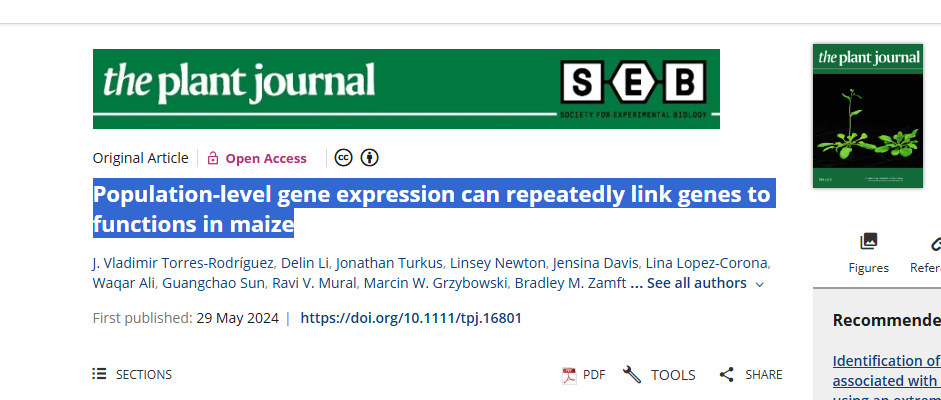Open the article DOI link
Image resolution: width=941 pixels, height=400 pixels.
tap(411, 318)
